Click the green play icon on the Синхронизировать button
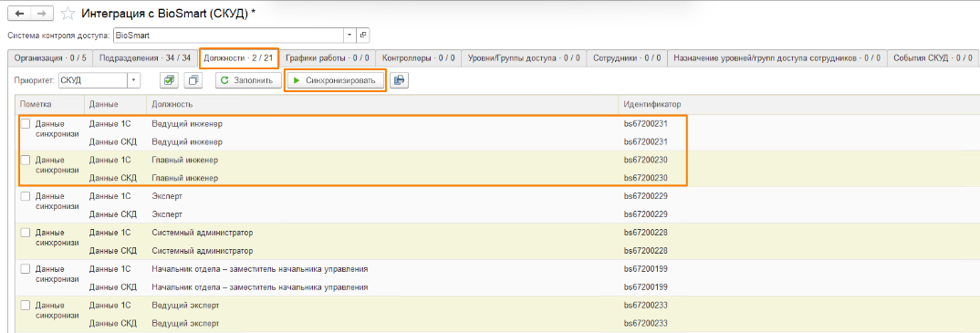This screenshot has height=333, width=980. pyautogui.click(x=297, y=80)
